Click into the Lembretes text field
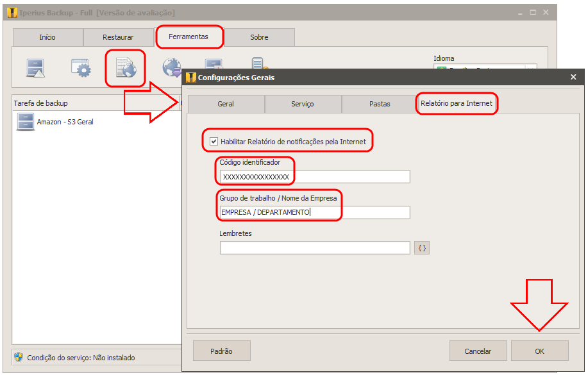The image size is (588, 375). [x=315, y=248]
